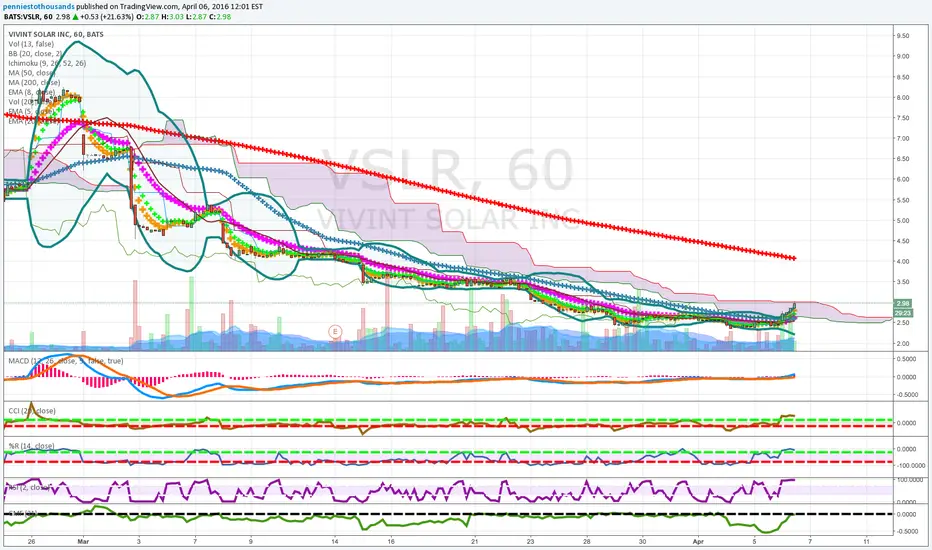Image resolution: width=932 pixels, height=550 pixels.
Task: Click the green up-arrow beside 2.98 in the header
Action: point(75,17)
